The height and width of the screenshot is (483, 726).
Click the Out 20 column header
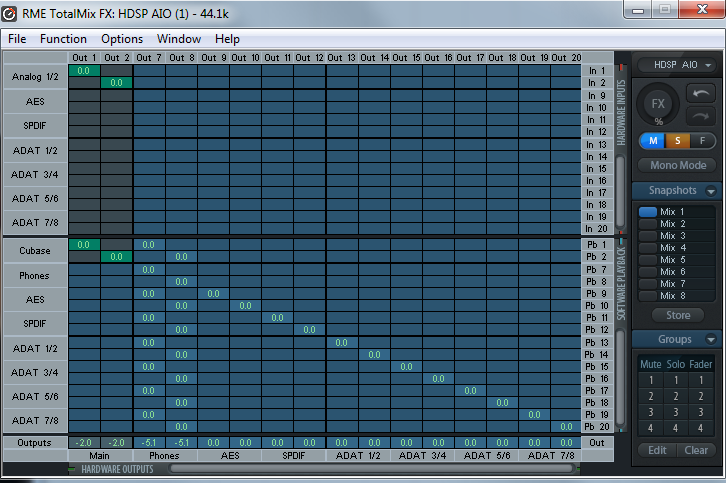click(566, 58)
